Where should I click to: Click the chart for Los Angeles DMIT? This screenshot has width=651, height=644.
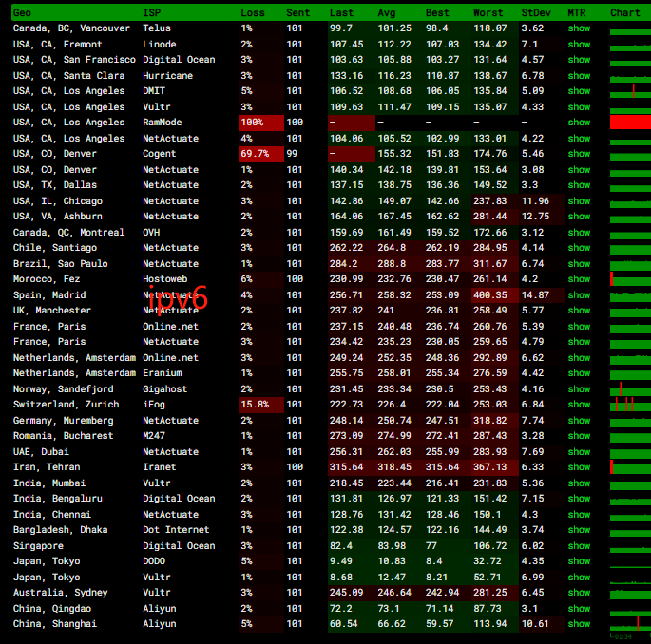pyautogui.click(x=630, y=91)
